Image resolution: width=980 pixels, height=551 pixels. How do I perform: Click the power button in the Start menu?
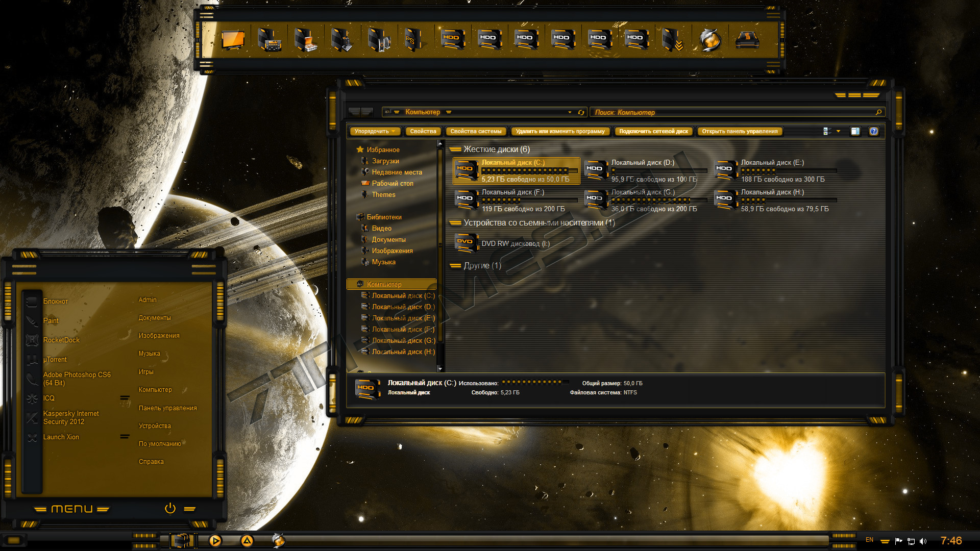[170, 508]
